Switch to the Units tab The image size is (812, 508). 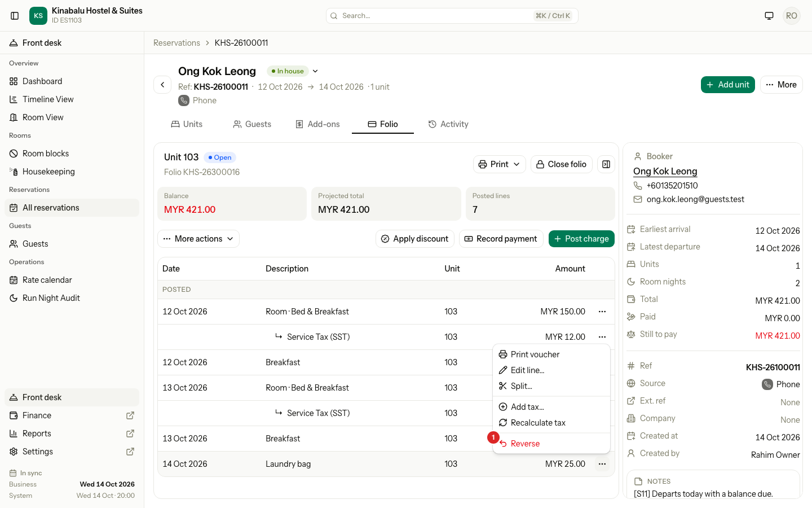(187, 124)
